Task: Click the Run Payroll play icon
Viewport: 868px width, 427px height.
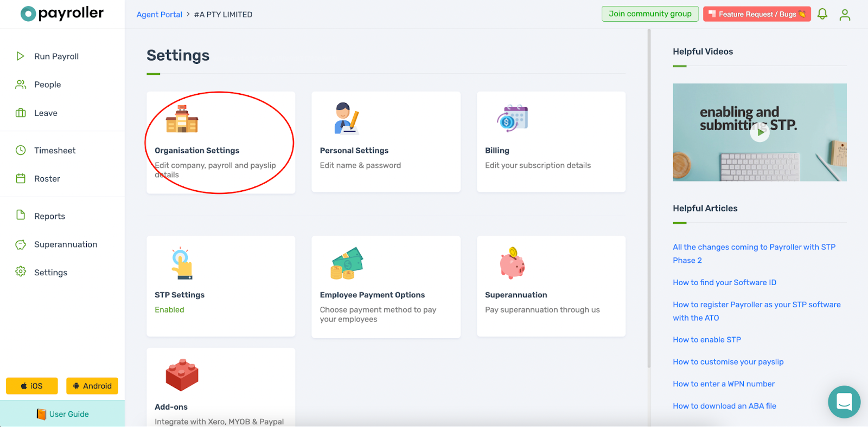Action: (x=21, y=56)
